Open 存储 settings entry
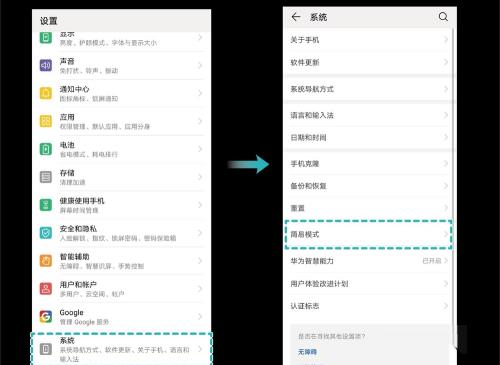 [121, 177]
